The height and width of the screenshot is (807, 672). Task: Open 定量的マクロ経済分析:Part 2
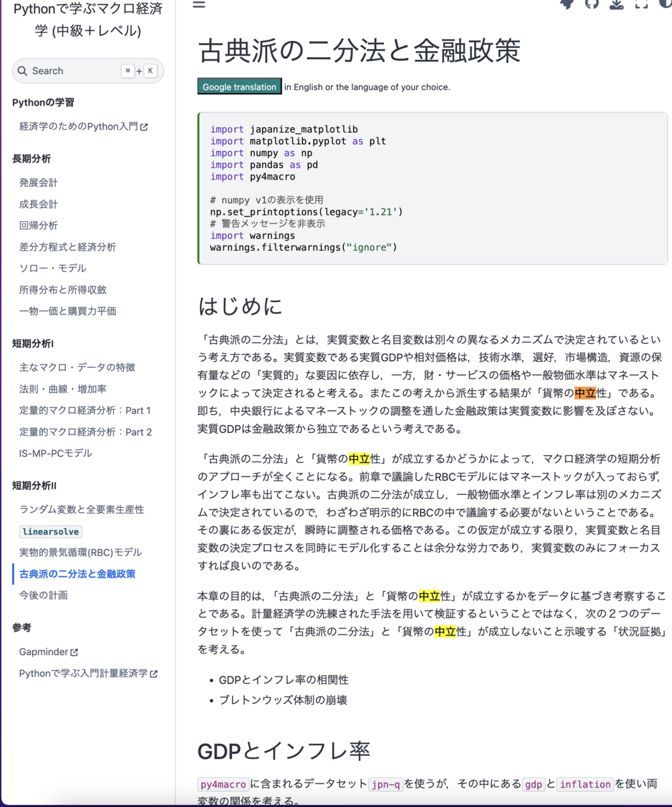tap(85, 432)
